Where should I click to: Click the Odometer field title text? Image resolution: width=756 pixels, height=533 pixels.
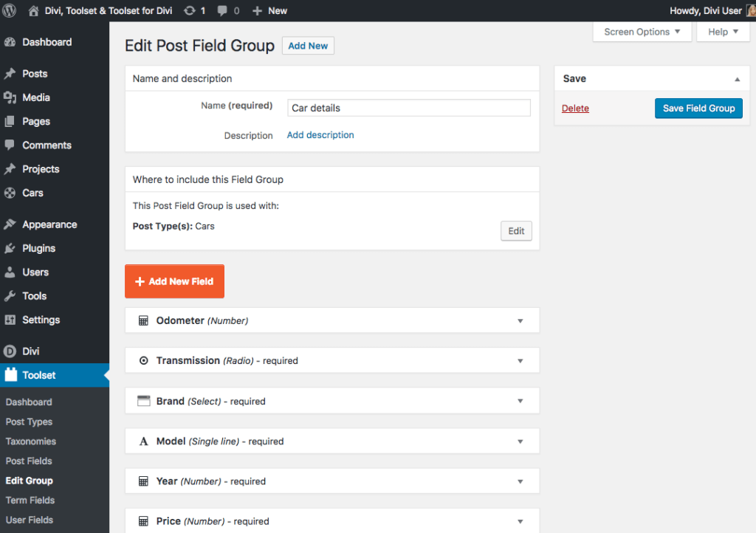pos(180,320)
